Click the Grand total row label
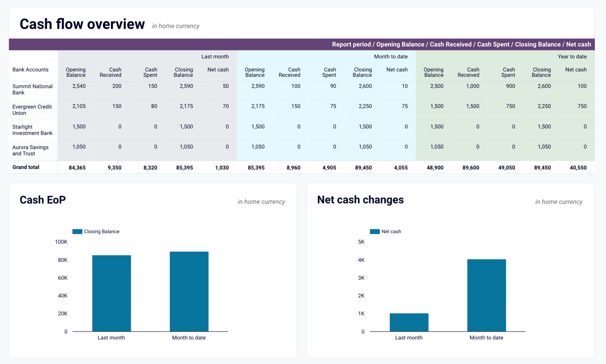This screenshot has width=606, height=364. tap(26, 167)
